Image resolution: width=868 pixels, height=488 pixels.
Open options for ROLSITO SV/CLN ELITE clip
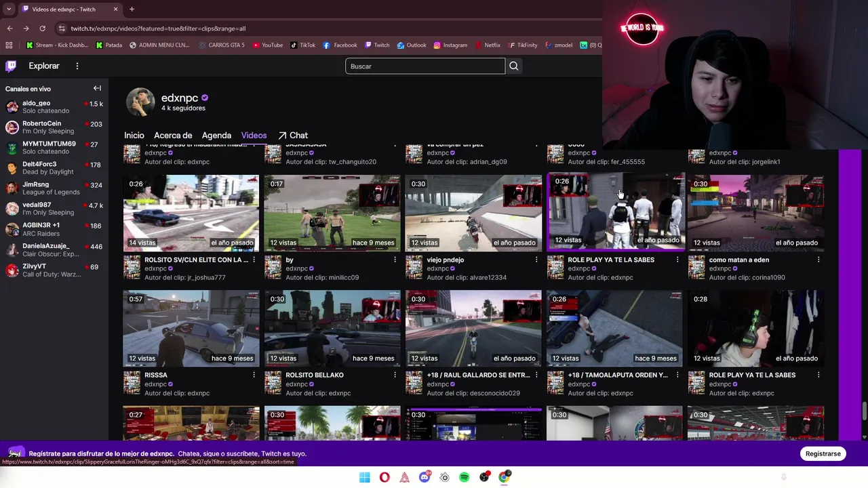pos(254,260)
